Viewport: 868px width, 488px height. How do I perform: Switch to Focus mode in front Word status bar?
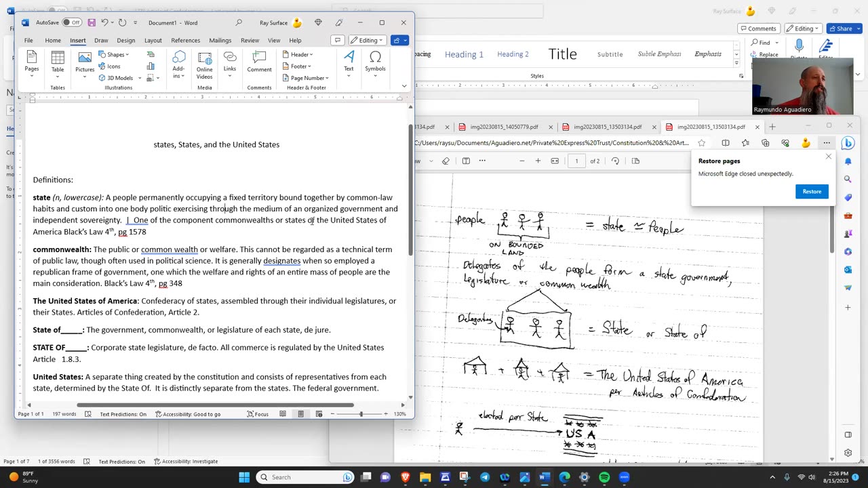click(x=258, y=414)
